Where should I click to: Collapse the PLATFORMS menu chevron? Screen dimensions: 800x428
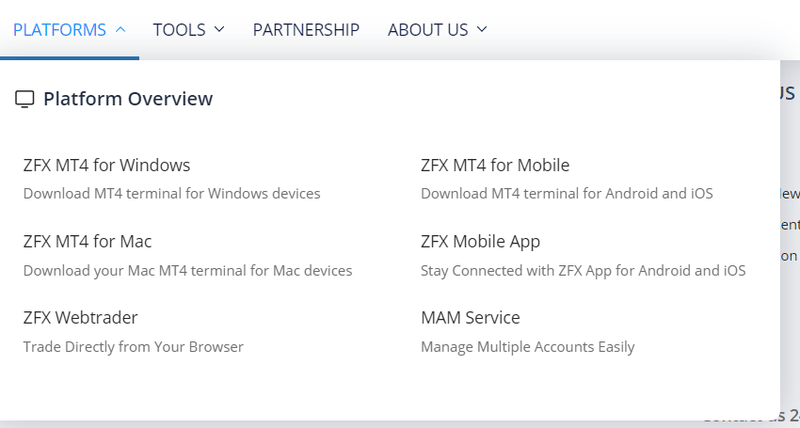pyautogui.click(x=120, y=30)
